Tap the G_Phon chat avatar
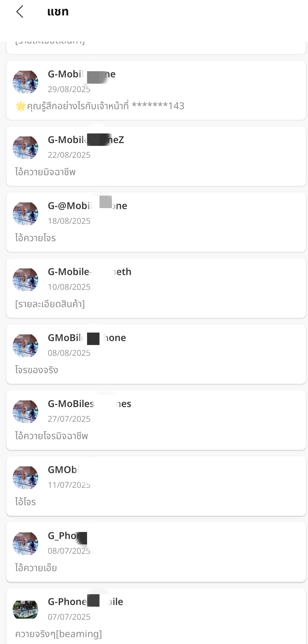 pyautogui.click(x=25, y=544)
